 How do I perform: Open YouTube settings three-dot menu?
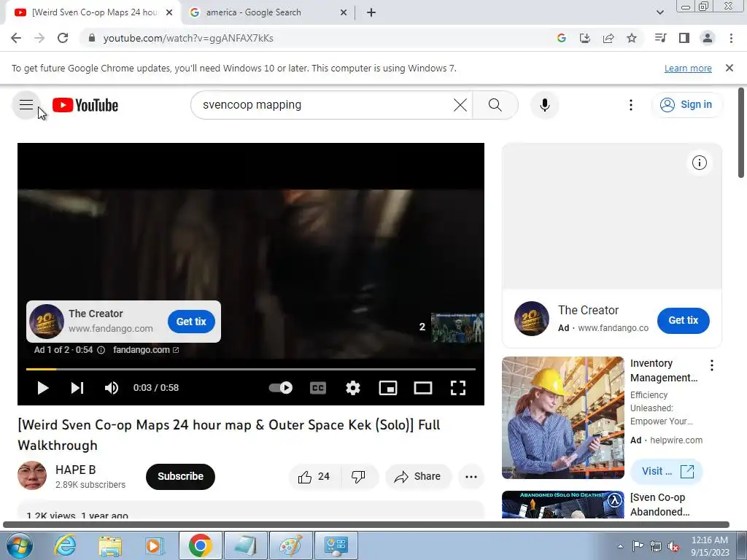coord(631,105)
